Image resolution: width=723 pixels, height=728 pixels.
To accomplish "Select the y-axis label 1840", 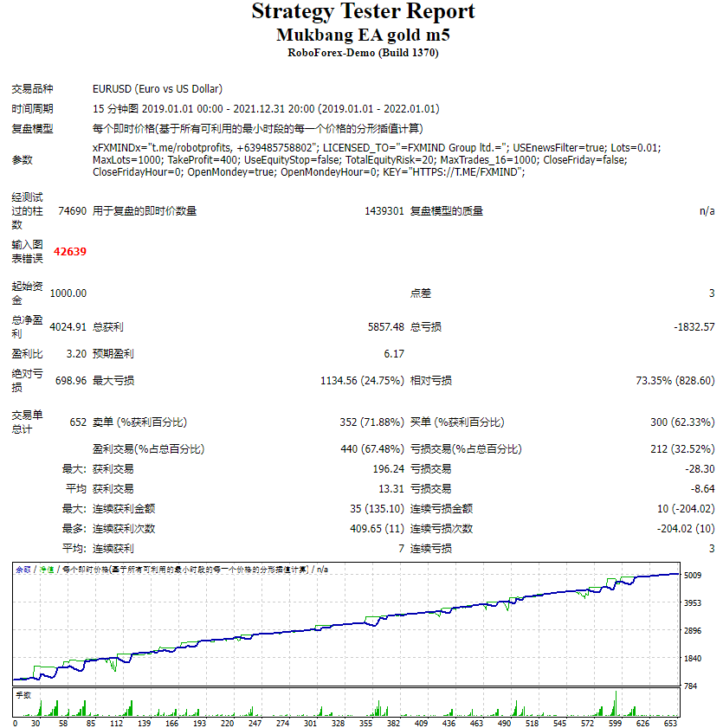I will [x=693, y=659].
